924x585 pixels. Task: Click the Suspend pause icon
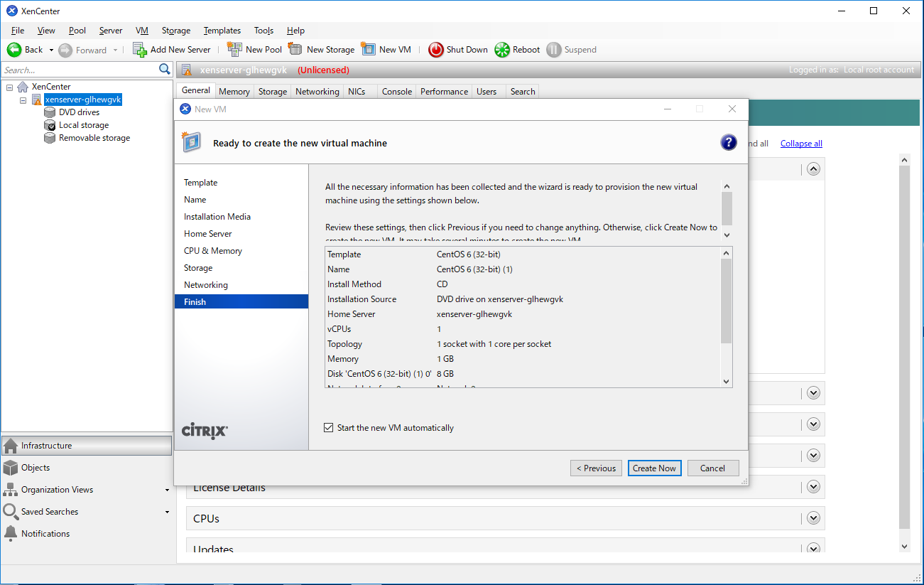tap(554, 50)
